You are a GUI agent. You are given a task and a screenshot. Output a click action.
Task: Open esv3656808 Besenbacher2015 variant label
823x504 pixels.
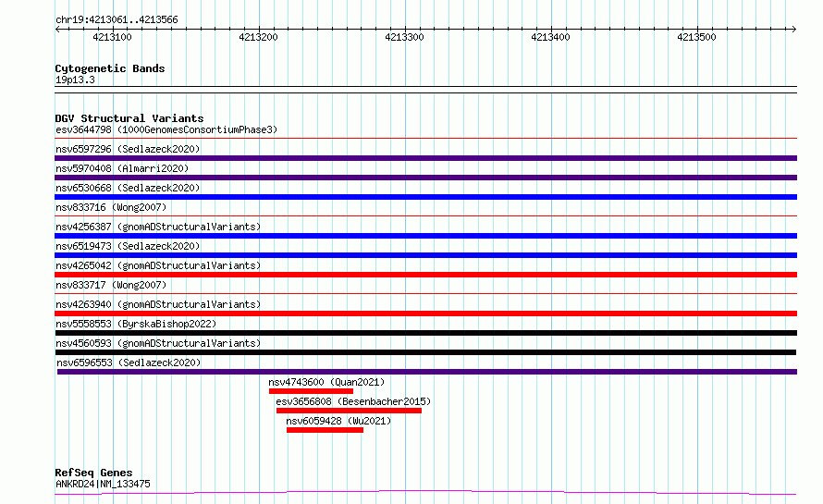point(353,401)
